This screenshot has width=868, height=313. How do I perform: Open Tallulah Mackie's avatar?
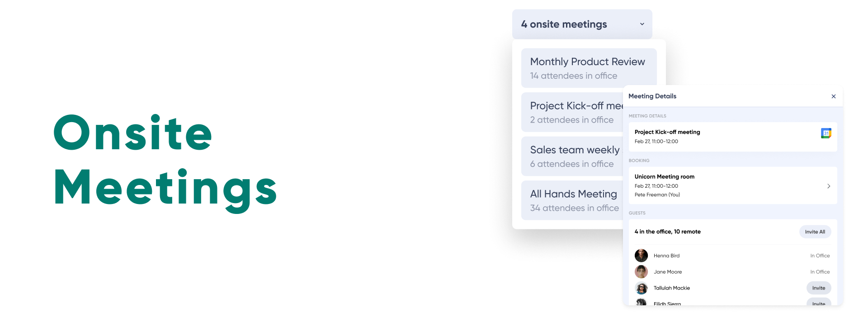641,288
